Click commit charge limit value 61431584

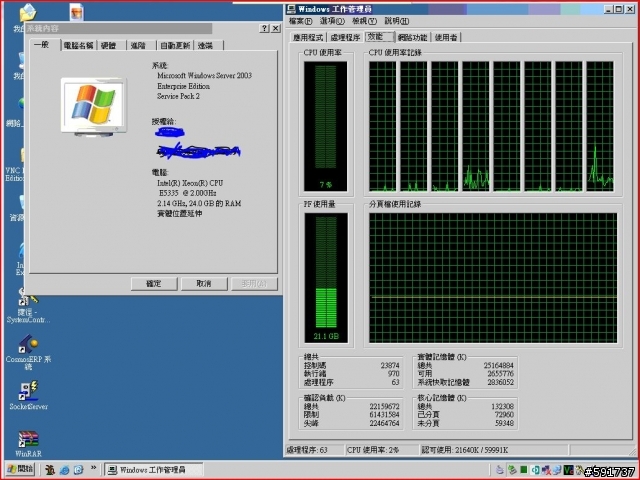(x=384, y=415)
